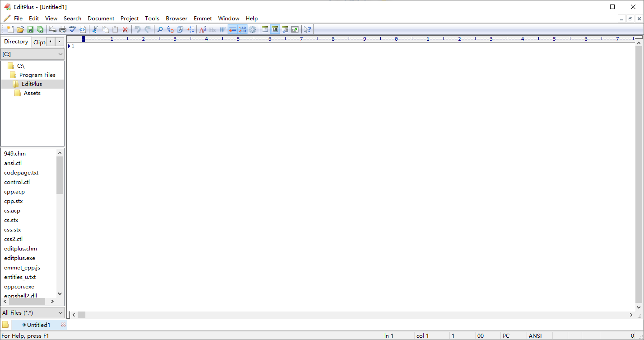Click the Go to Line toolbar icon

point(190,29)
